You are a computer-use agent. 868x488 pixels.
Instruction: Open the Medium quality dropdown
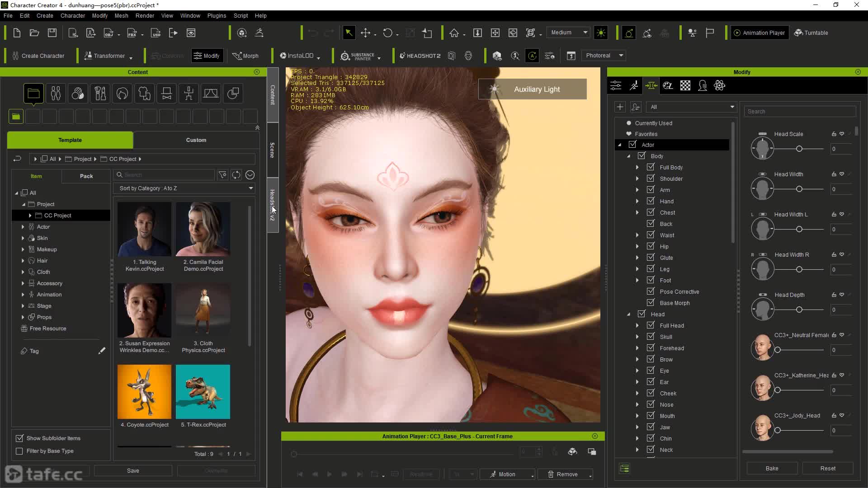tap(568, 33)
